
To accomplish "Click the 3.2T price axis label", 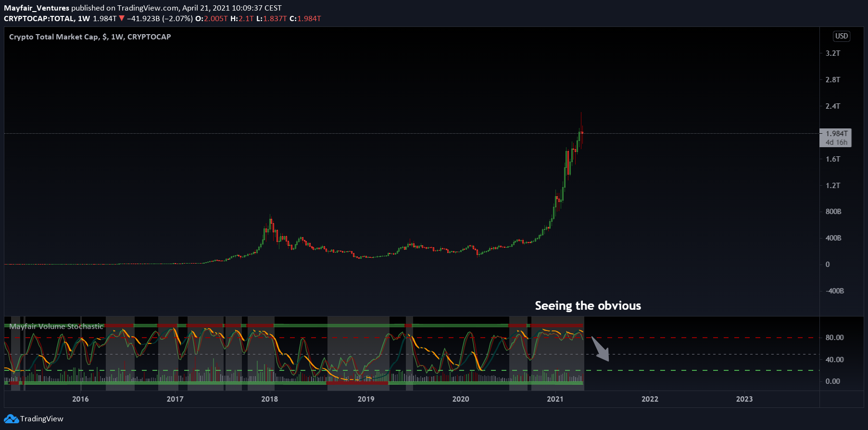I will (833, 53).
